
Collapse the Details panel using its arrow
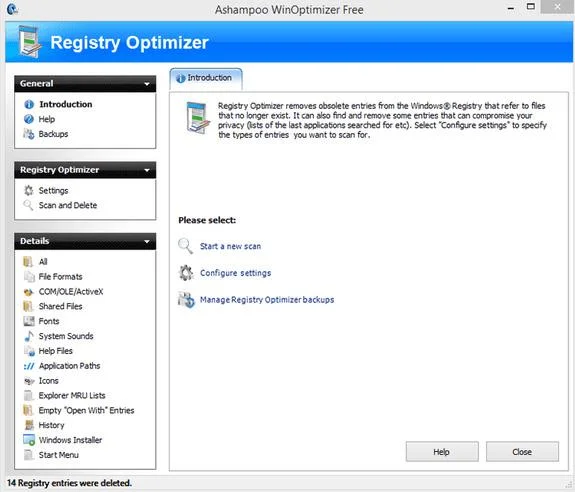[147, 241]
